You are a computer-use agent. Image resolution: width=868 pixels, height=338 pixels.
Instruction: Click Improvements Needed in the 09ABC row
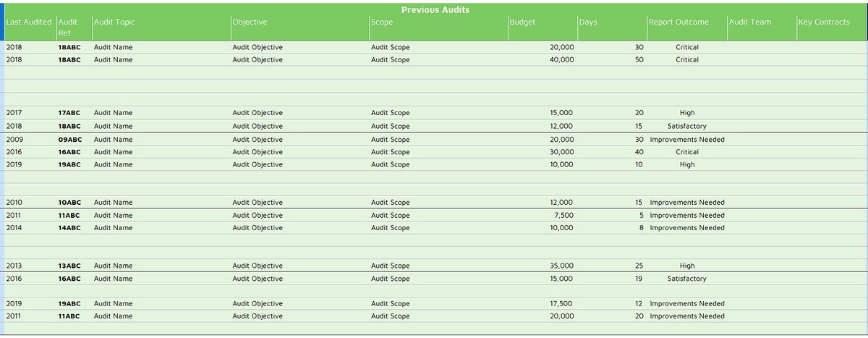pyautogui.click(x=687, y=139)
